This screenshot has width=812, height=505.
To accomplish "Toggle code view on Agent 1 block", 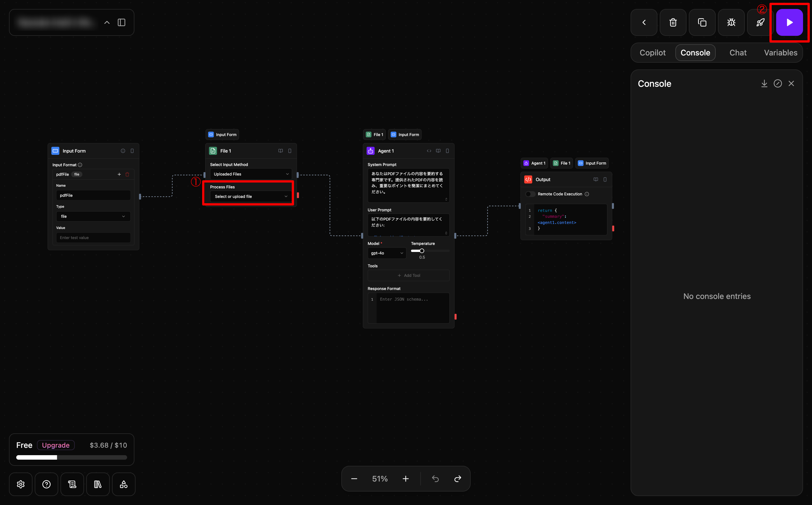I will click(x=429, y=151).
